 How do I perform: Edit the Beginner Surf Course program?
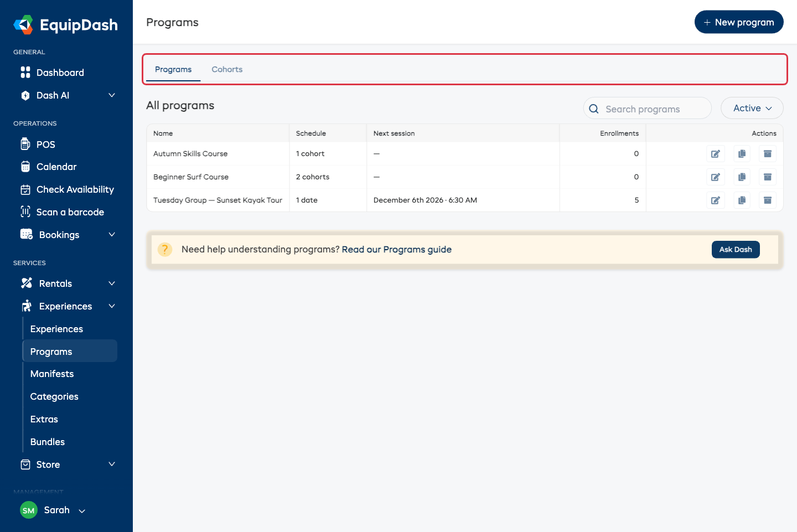716,177
